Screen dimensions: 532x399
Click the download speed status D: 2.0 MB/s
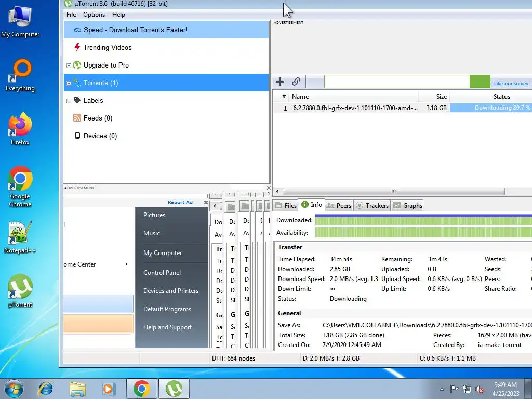tap(331, 358)
